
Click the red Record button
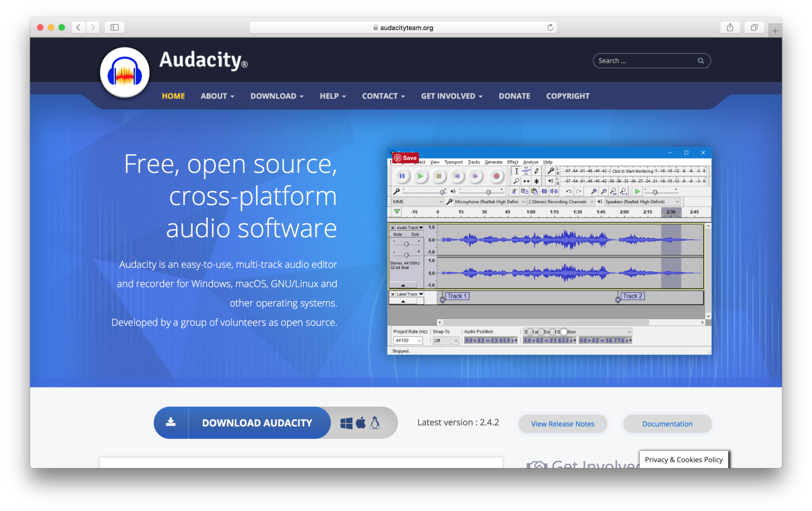coord(496,176)
